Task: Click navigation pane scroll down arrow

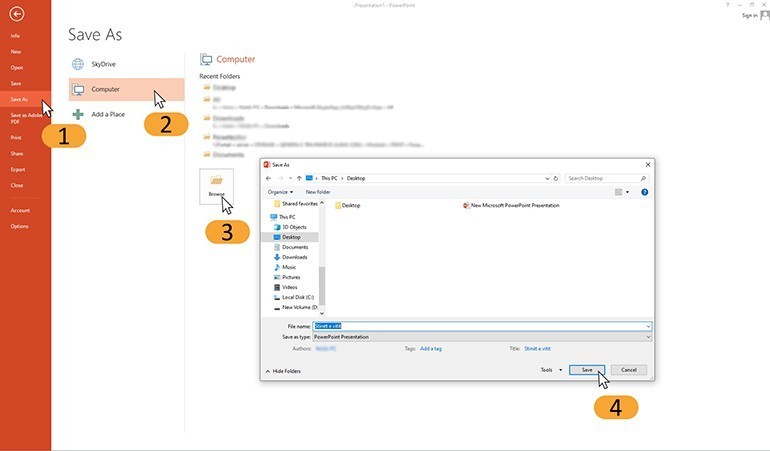Action: pyautogui.click(x=322, y=313)
